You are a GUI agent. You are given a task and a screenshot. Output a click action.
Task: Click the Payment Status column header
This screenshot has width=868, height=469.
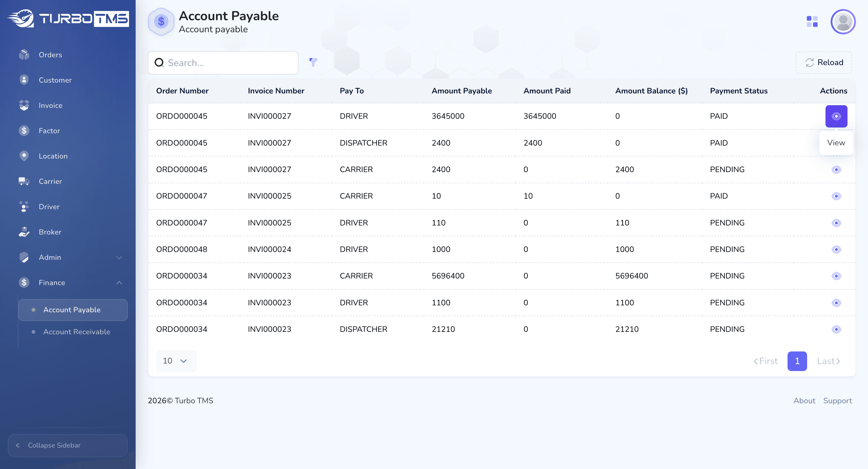click(x=739, y=91)
